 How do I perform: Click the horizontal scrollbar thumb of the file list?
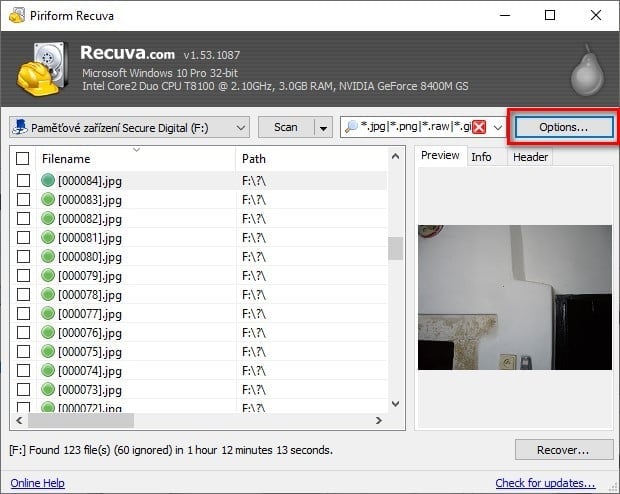point(81,420)
